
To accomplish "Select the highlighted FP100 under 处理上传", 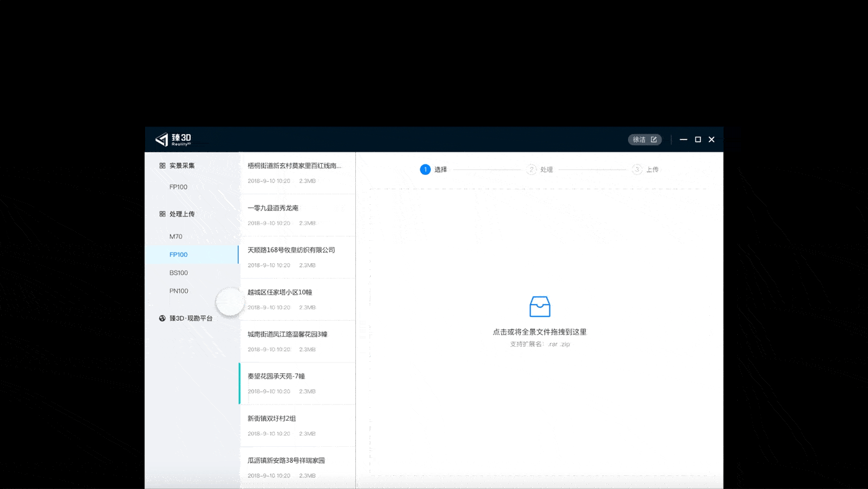I will (192, 254).
